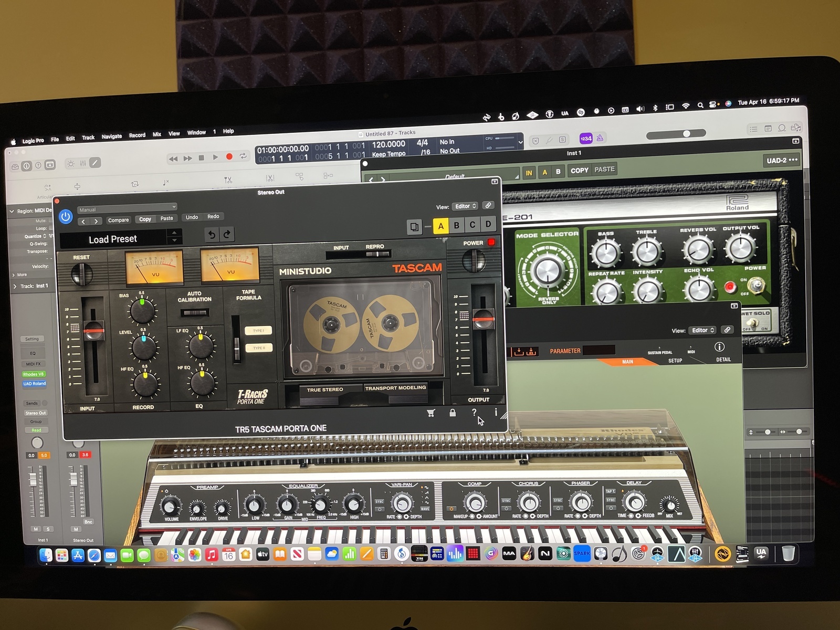840x630 pixels.
Task: Open the Note Pads icon
Action: [x=768, y=128]
